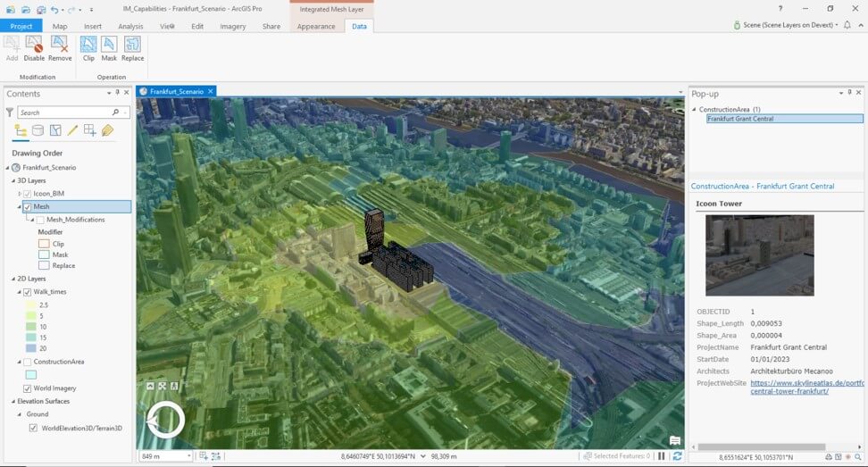Select List By Selection icon in Contents
The image size is (868, 467).
pyautogui.click(x=55, y=130)
